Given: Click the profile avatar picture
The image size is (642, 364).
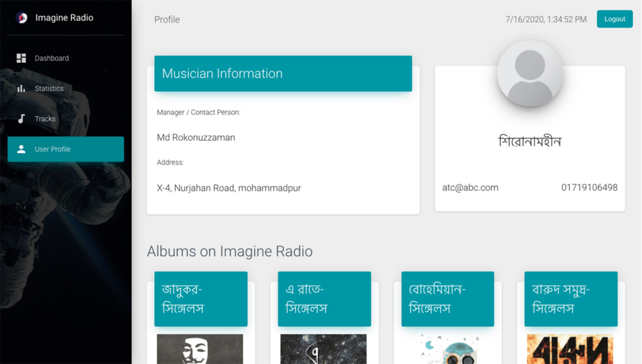Looking at the screenshot, I should point(530,73).
